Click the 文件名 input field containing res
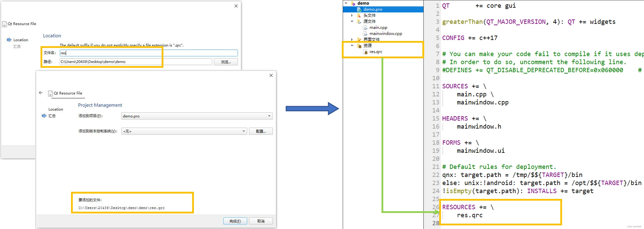Viewport: 644px width, 229px height. (149, 53)
